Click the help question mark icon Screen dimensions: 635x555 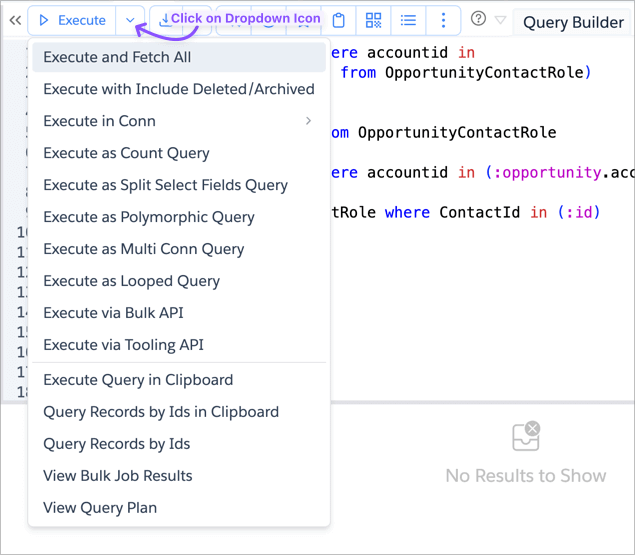click(x=478, y=20)
